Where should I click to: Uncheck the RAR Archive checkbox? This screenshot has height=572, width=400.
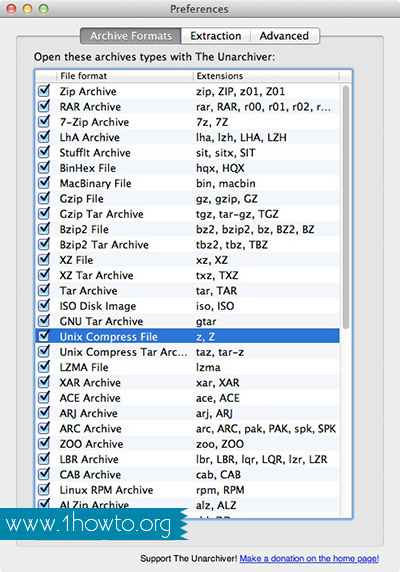pos(44,106)
